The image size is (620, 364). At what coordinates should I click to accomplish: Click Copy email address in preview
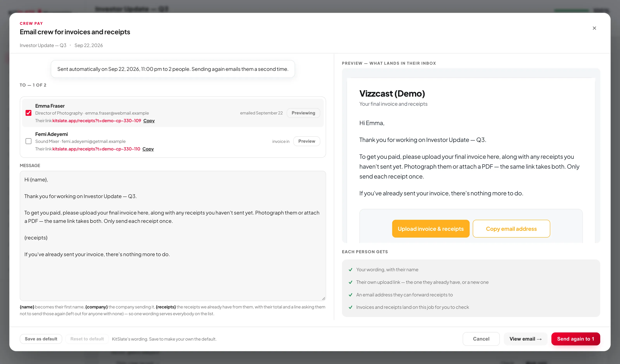coord(511,229)
